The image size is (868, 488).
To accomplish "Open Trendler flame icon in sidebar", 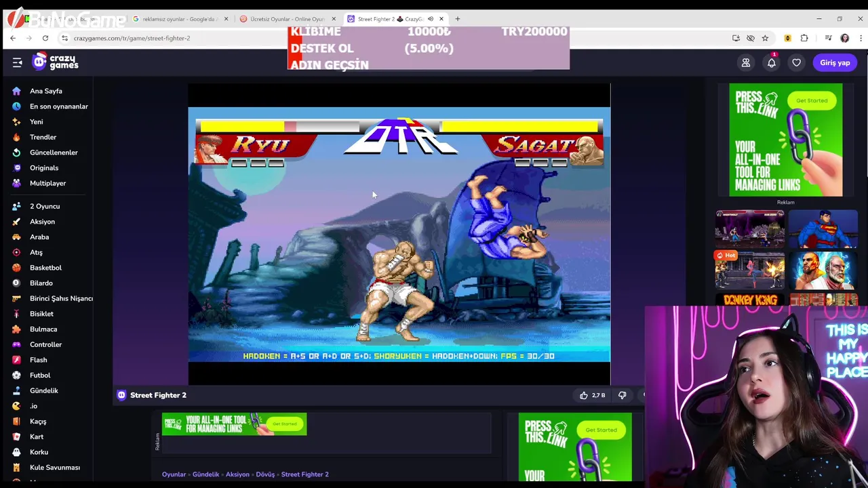I will [16, 137].
